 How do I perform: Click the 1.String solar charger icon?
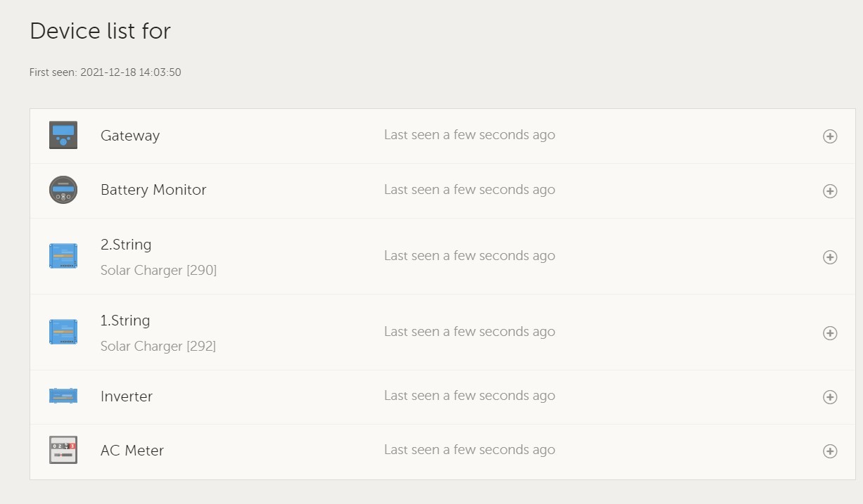coord(63,332)
